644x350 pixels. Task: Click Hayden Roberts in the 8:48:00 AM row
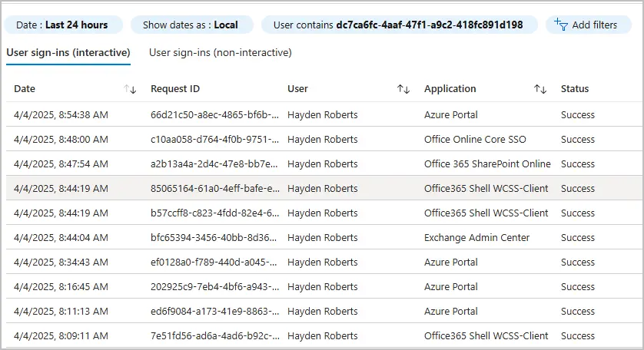(323, 140)
